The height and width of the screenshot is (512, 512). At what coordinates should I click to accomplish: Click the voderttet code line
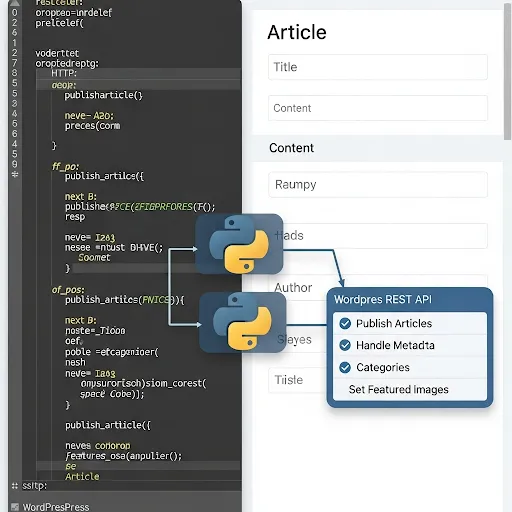(x=57, y=53)
